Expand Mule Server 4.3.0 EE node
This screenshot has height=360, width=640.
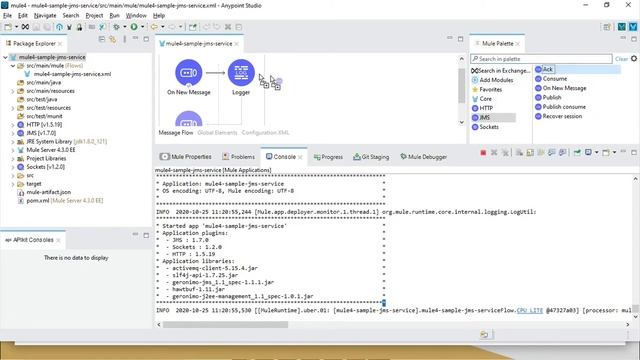[13, 150]
